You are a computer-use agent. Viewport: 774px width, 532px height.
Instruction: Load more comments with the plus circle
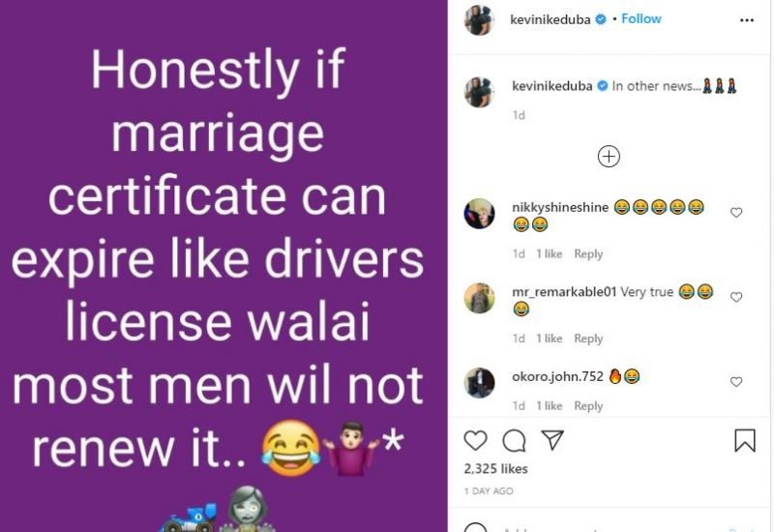tap(609, 157)
